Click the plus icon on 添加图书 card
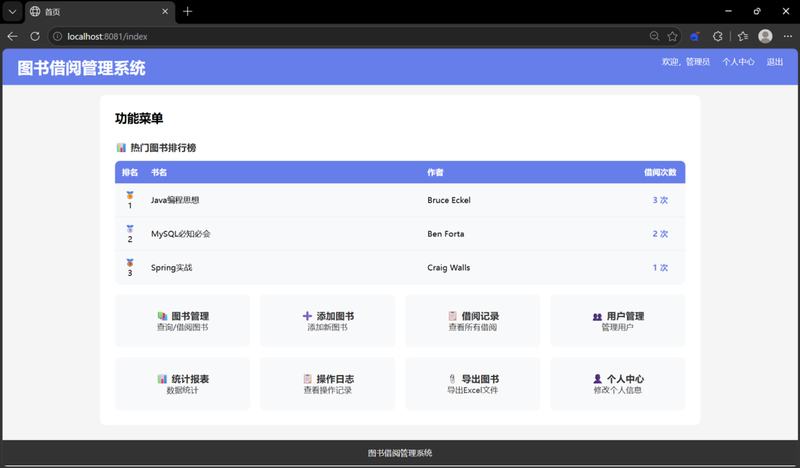The width and height of the screenshot is (800, 468). point(307,316)
